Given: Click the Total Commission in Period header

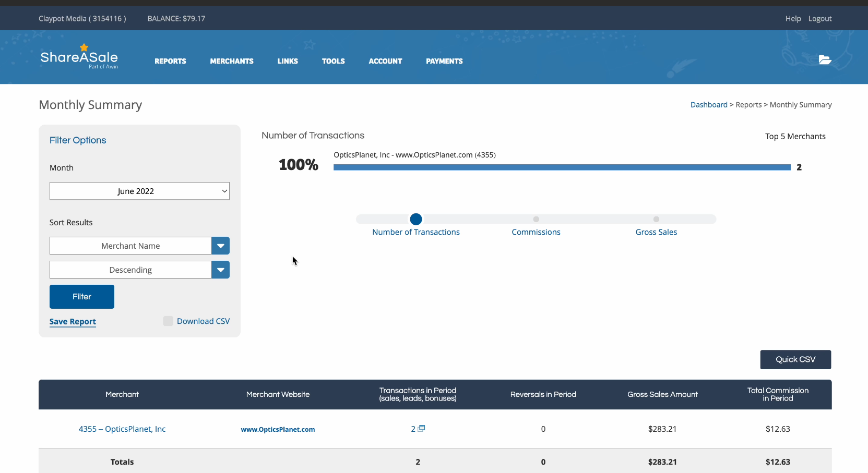Looking at the screenshot, I should pos(778,394).
